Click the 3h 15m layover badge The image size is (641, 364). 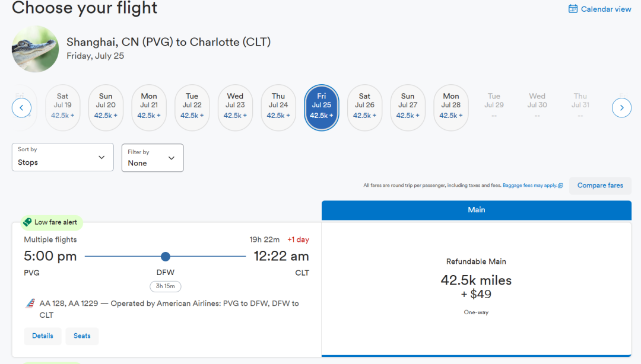point(165,286)
